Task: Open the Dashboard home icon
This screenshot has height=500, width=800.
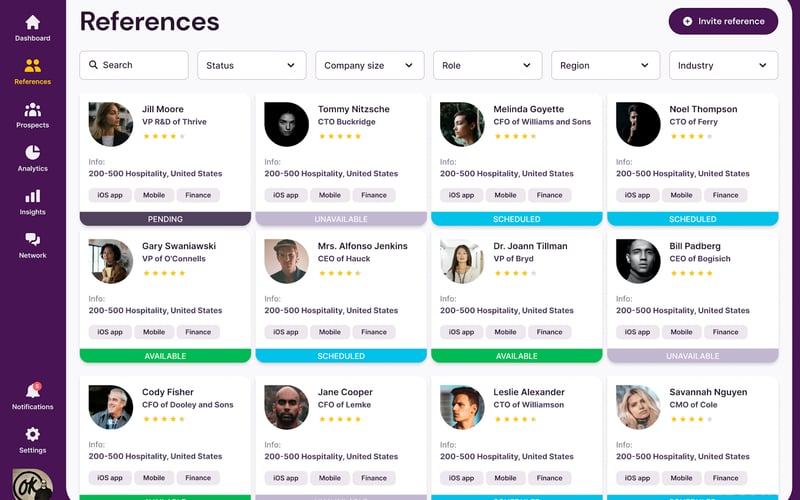Action: pos(32,22)
